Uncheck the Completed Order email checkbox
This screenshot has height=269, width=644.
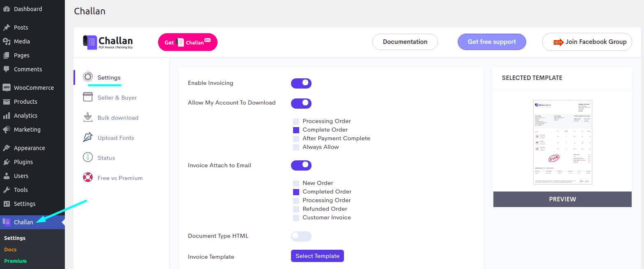pyautogui.click(x=296, y=192)
